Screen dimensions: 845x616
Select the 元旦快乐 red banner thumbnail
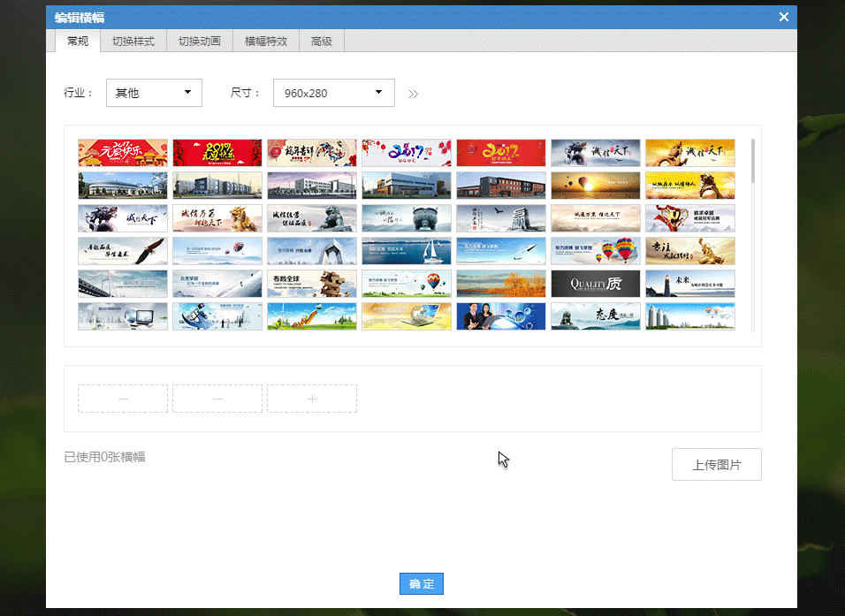[x=123, y=153]
